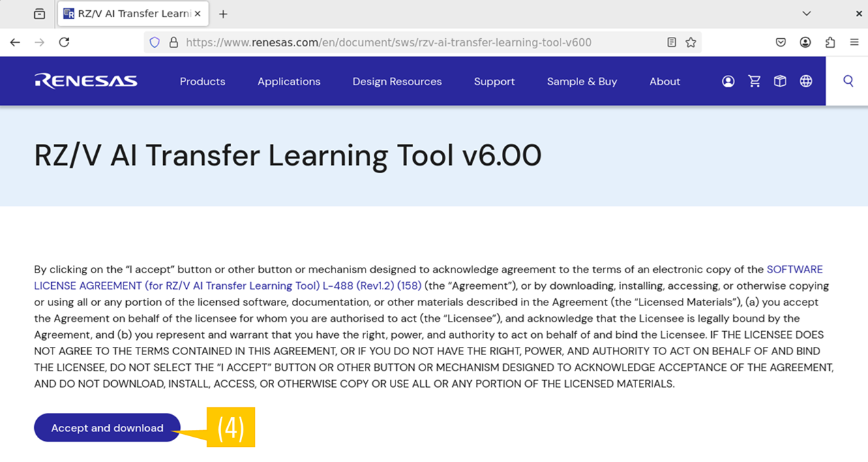Click the search magnifier icon
Image resolution: width=868 pixels, height=462 pixels.
848,81
